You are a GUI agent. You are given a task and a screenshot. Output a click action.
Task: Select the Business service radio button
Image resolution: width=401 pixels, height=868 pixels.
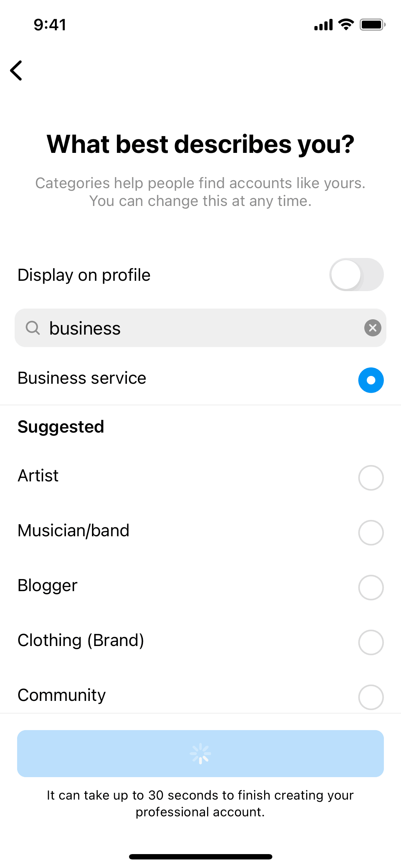pyautogui.click(x=371, y=380)
